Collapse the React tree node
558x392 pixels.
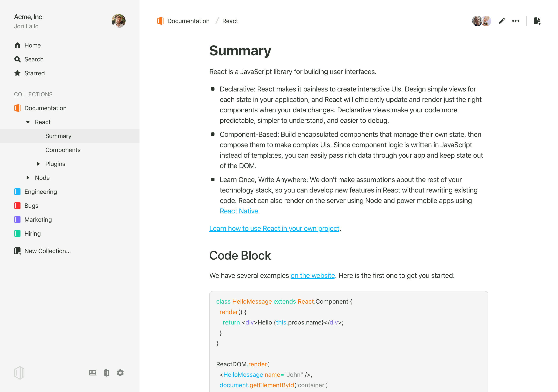[28, 122]
